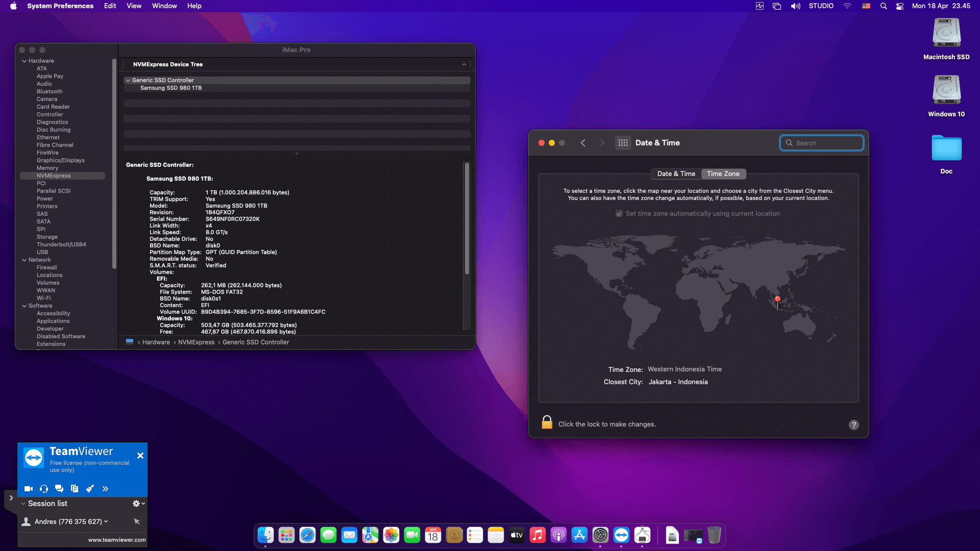This screenshot has width=980, height=551.
Task: Click the lock to make changes
Action: (547, 422)
